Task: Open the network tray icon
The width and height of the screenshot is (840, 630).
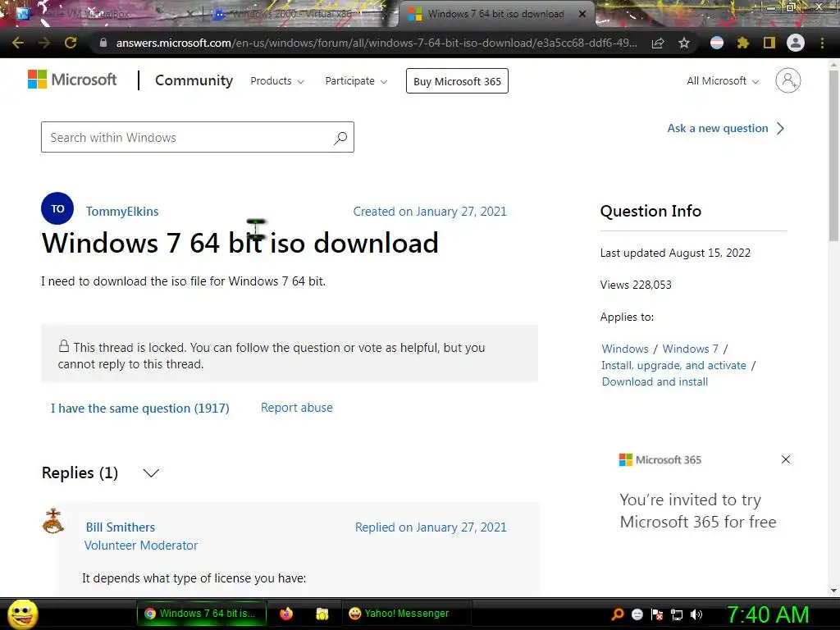Action: (677, 614)
